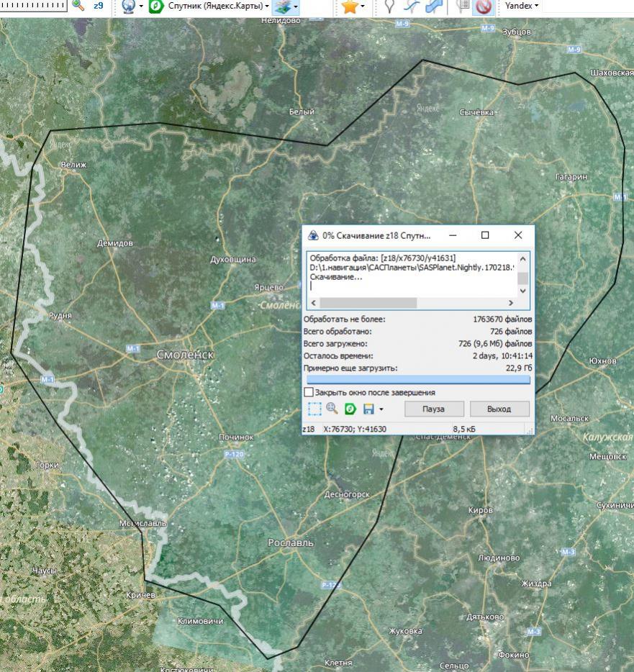Click the yellow star favorites icon
Image resolution: width=634 pixels, height=672 pixels.
(x=350, y=6)
